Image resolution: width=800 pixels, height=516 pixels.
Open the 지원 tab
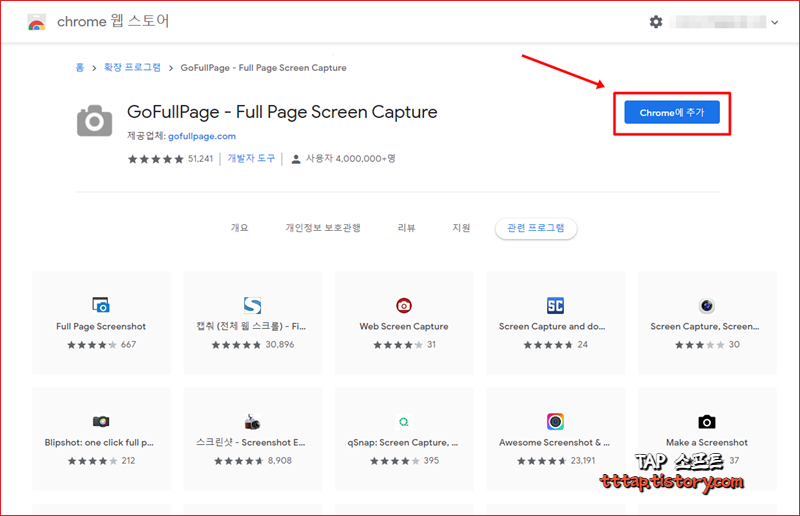[461, 228]
